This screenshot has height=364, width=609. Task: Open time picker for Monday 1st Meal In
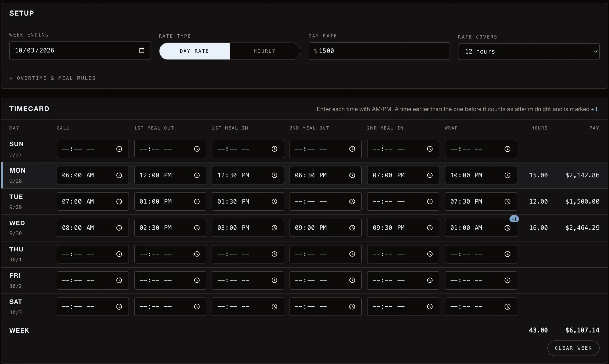274,175
